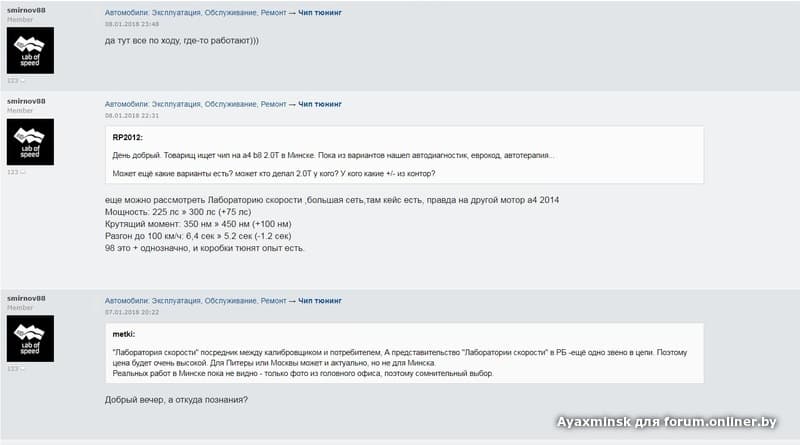Image resolution: width=800 pixels, height=445 pixels.
Task: Click the 08.01.2018 22:31 post timestamp
Action: tap(131, 115)
